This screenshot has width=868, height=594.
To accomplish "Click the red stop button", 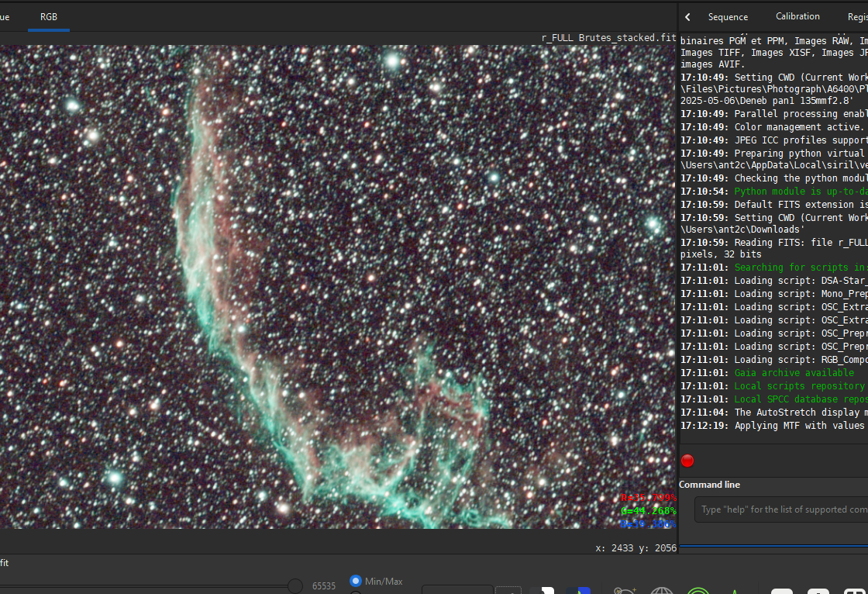I will coord(687,461).
